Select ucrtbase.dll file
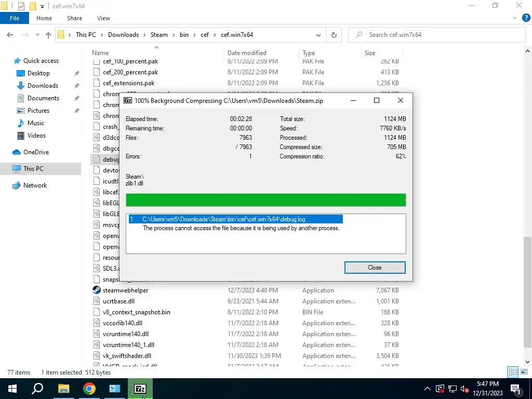This screenshot has width=532, height=399. click(118, 301)
